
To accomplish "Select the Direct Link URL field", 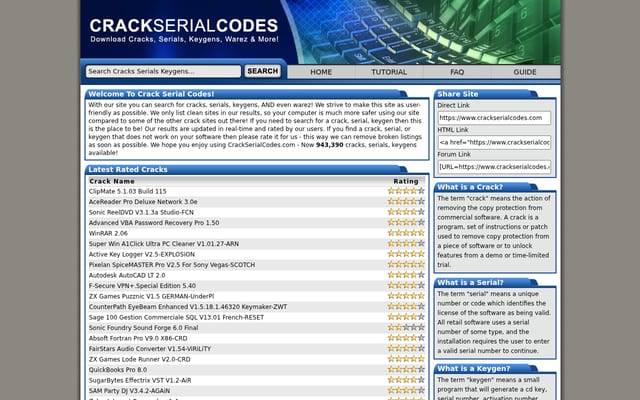I will pos(494,118).
